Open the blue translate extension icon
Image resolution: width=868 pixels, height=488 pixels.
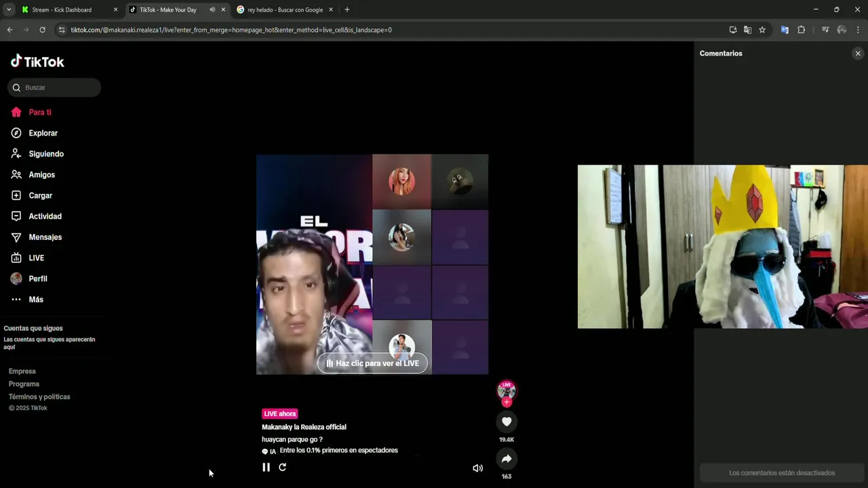pyautogui.click(x=785, y=30)
